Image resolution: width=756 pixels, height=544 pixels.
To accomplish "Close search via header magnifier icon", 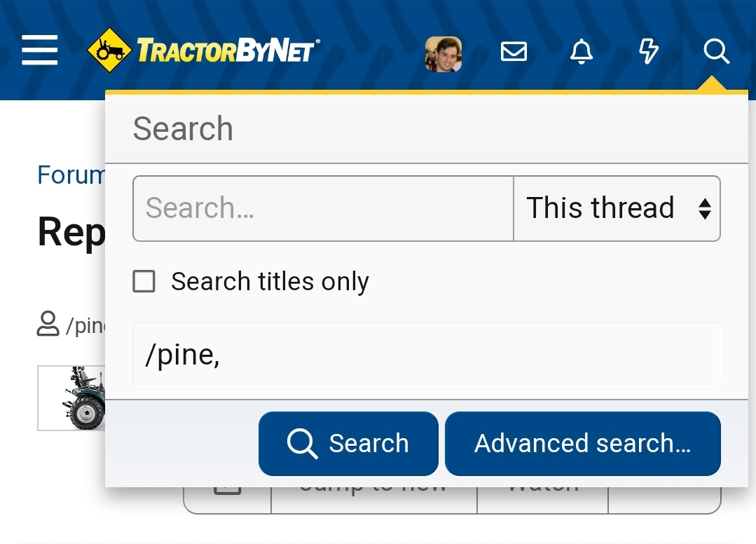I will point(716,51).
